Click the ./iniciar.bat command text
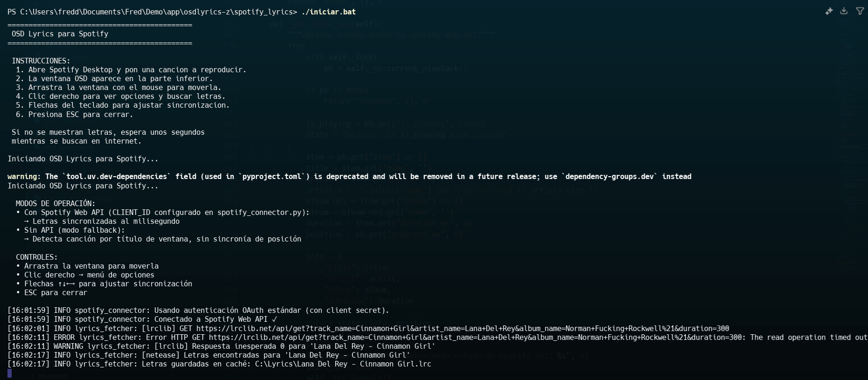 tap(328, 12)
